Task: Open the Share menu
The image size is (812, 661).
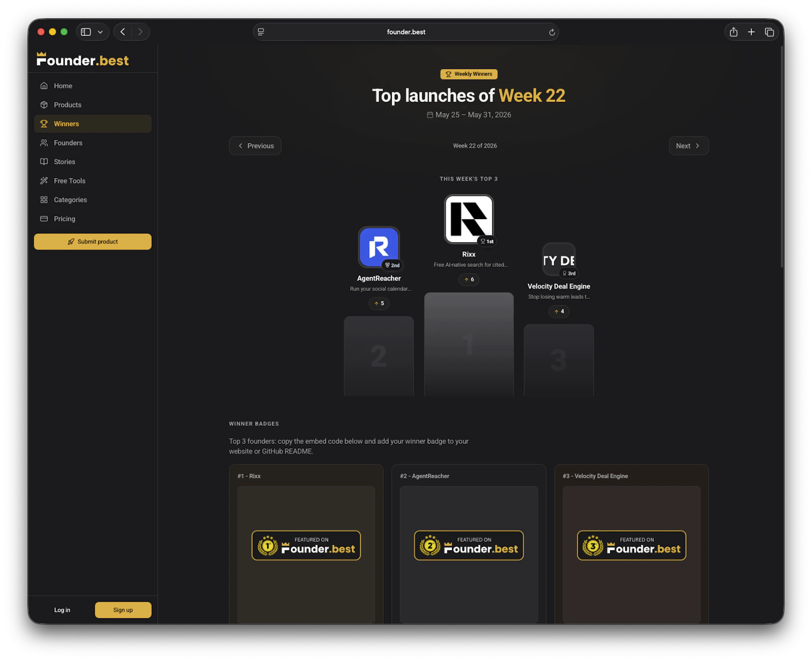Action: point(734,32)
